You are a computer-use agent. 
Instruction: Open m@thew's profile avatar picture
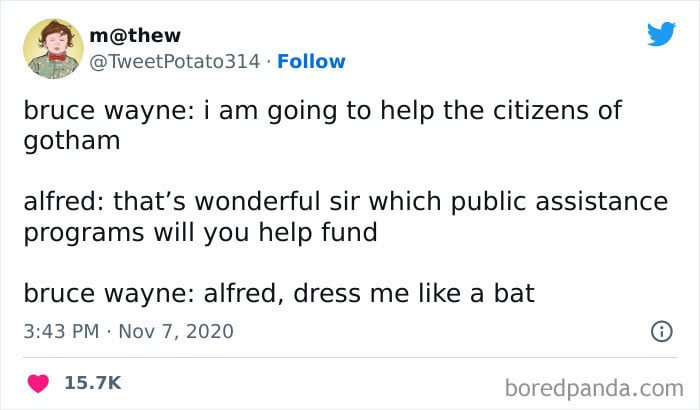pos(54,49)
